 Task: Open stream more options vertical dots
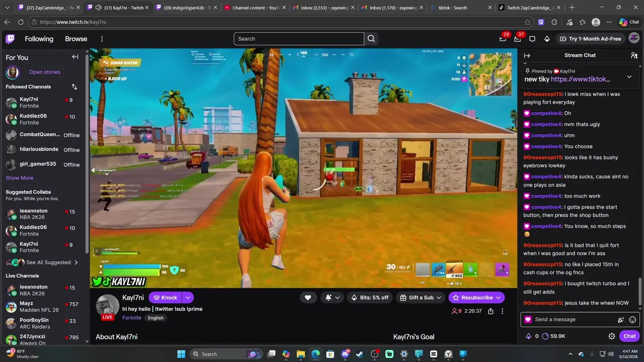coord(502,311)
